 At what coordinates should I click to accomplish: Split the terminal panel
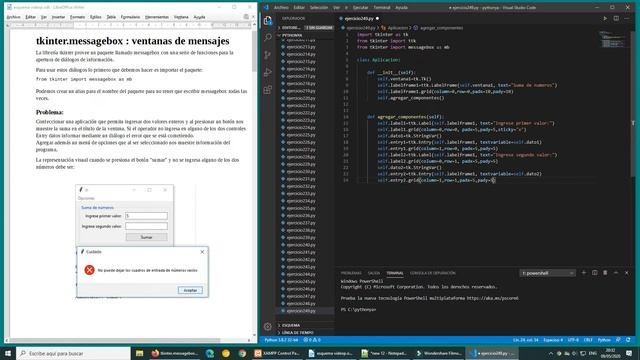[594, 273]
